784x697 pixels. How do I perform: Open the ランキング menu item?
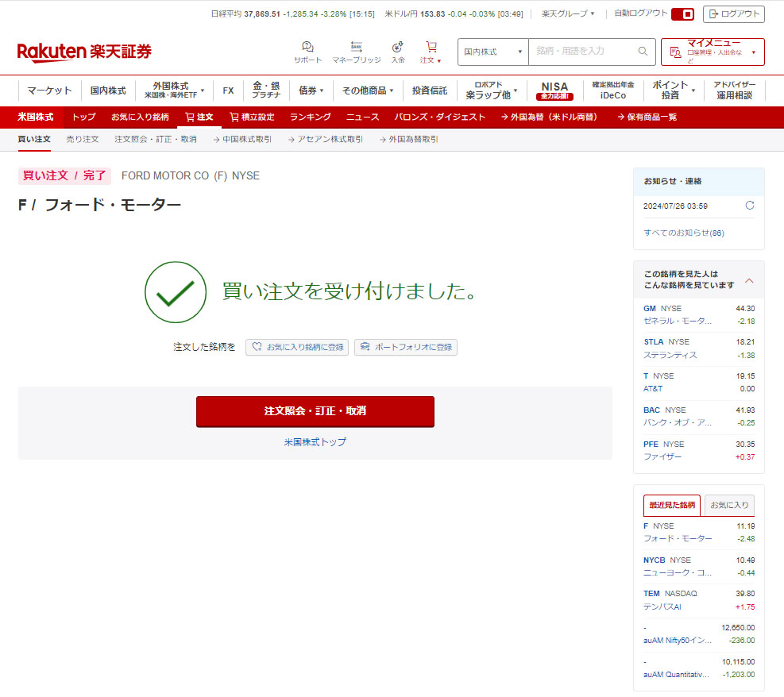point(310,117)
